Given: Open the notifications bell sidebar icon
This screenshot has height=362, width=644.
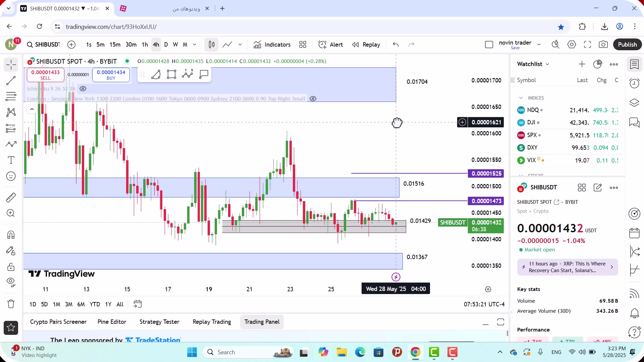Looking at the screenshot, I should point(634,313).
